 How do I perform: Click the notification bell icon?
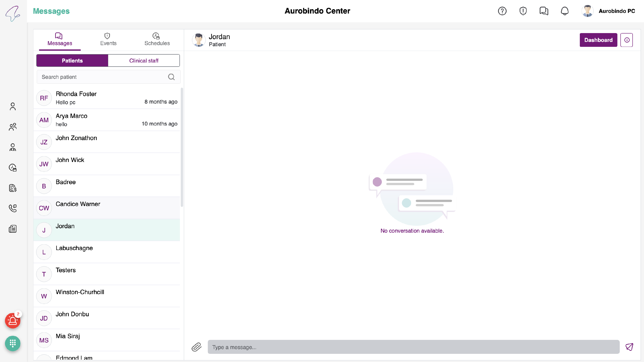[x=565, y=11]
